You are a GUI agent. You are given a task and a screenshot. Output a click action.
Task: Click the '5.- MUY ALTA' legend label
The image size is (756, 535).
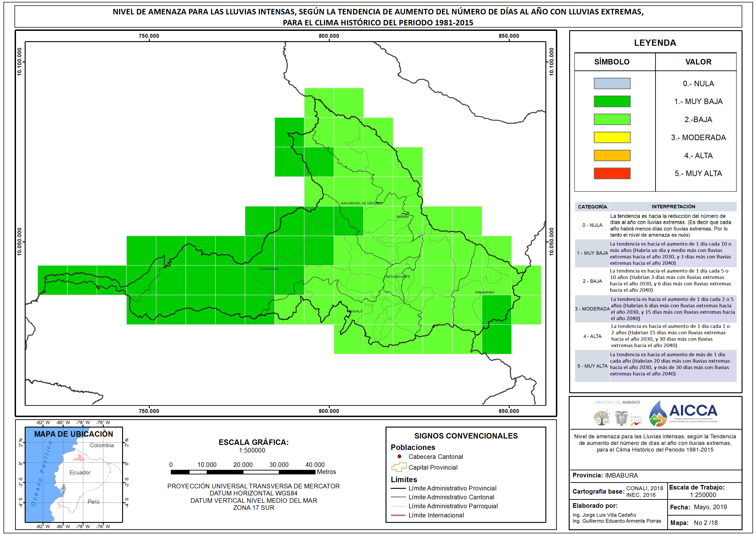point(698,173)
